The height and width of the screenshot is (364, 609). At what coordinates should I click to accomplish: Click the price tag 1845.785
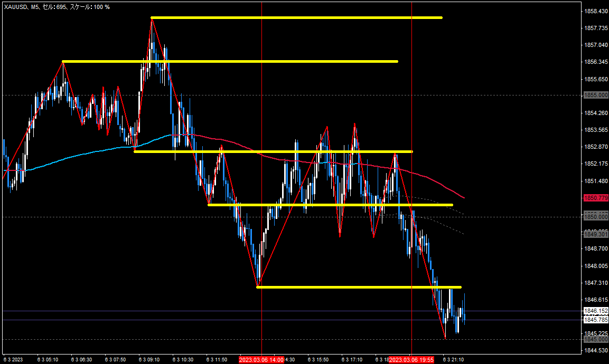[596, 320]
